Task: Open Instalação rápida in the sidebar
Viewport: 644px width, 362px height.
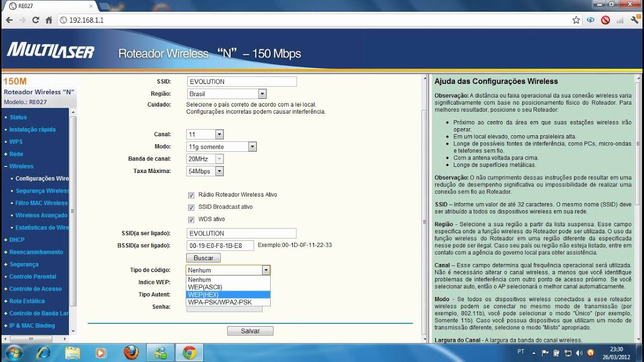Action: pos(32,129)
